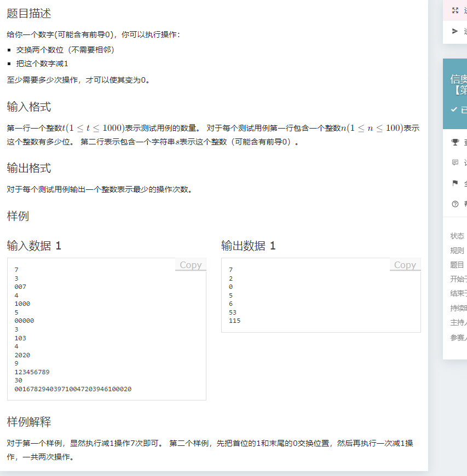Viewport: 467px width, 476px height.
Task: Open discussion via the speech bubble icon
Action: (454, 162)
